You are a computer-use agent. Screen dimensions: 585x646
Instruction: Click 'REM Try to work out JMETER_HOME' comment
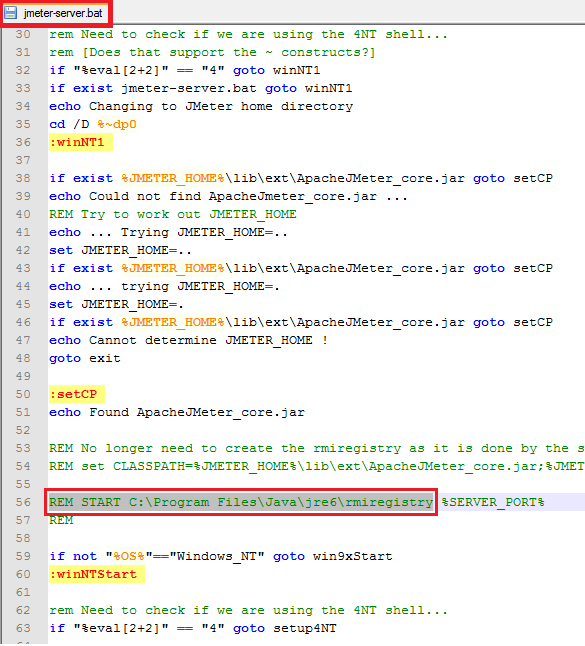[173, 214]
